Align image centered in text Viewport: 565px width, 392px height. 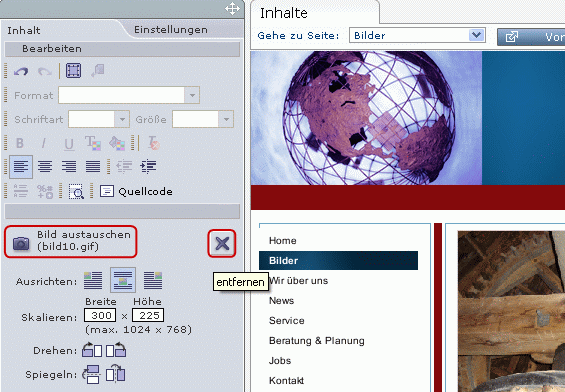[123, 280]
